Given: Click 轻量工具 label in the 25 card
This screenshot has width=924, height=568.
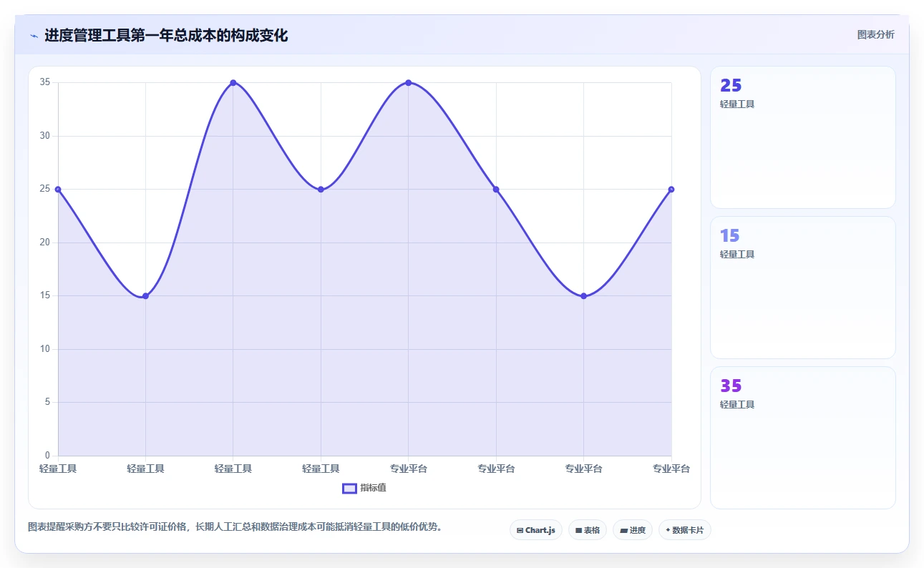Looking at the screenshot, I should tap(737, 104).
